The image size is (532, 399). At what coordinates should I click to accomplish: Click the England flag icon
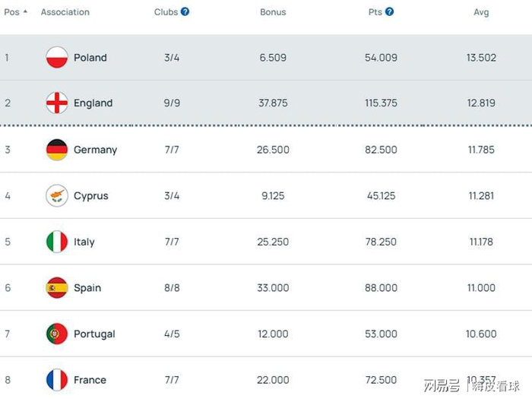(x=57, y=103)
